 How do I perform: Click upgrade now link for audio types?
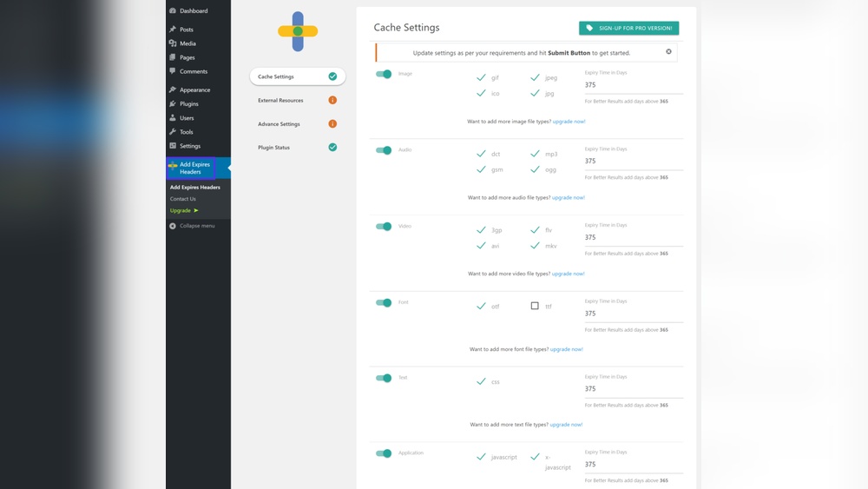568,198
